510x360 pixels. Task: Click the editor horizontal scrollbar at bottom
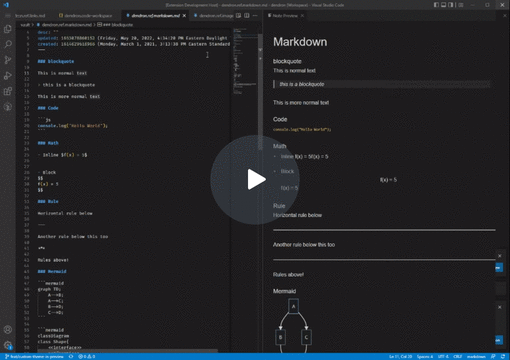(x=127, y=351)
